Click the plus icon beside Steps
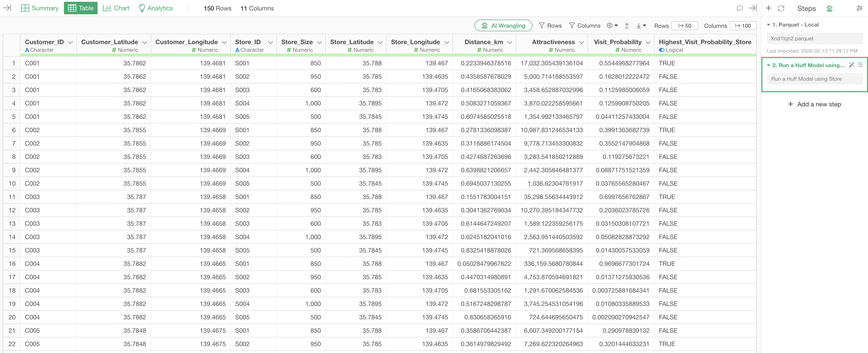This screenshot has height=353, width=868. (769, 8)
